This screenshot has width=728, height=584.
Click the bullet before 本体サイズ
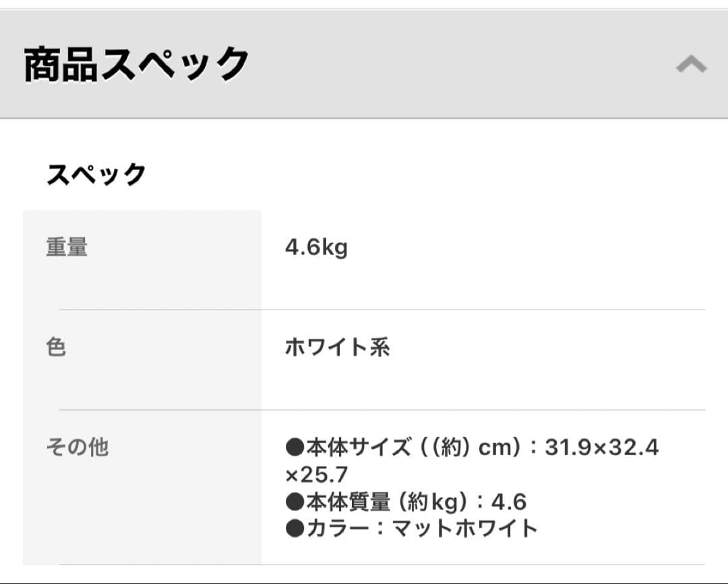[295, 447]
